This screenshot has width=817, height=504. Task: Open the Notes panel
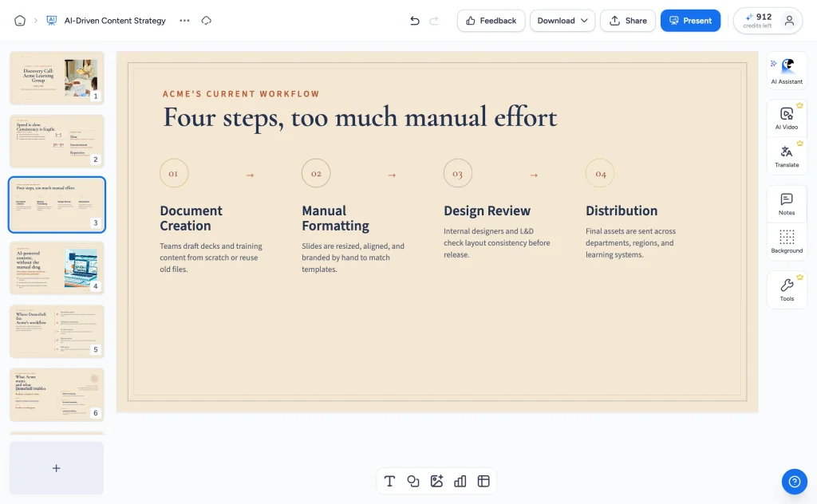(787, 203)
